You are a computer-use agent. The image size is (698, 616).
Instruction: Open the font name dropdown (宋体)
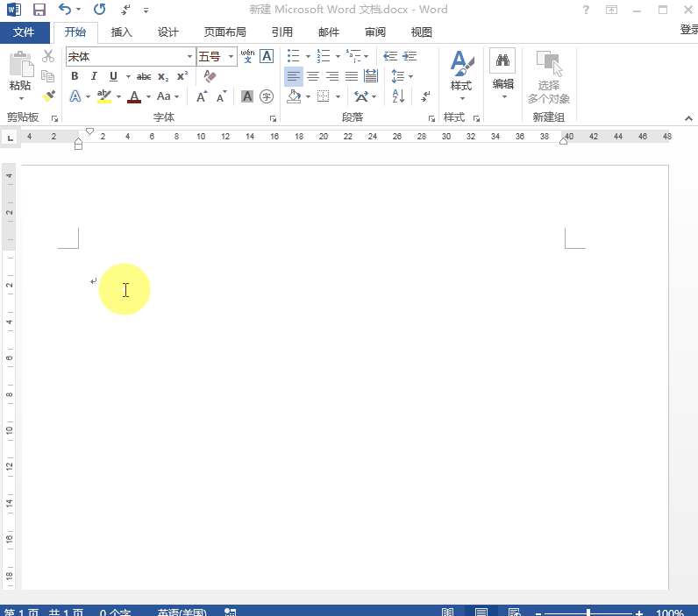click(189, 57)
